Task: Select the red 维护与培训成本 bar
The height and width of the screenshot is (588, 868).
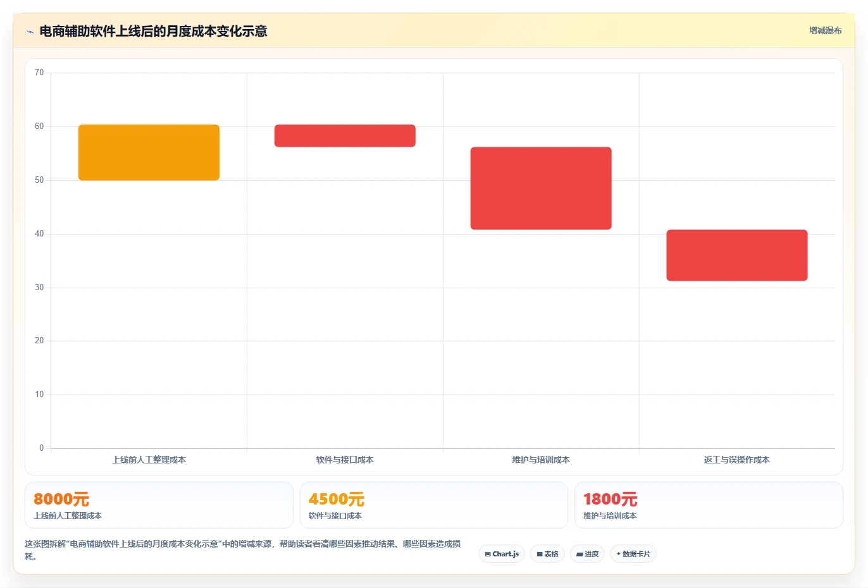Action: [x=541, y=188]
